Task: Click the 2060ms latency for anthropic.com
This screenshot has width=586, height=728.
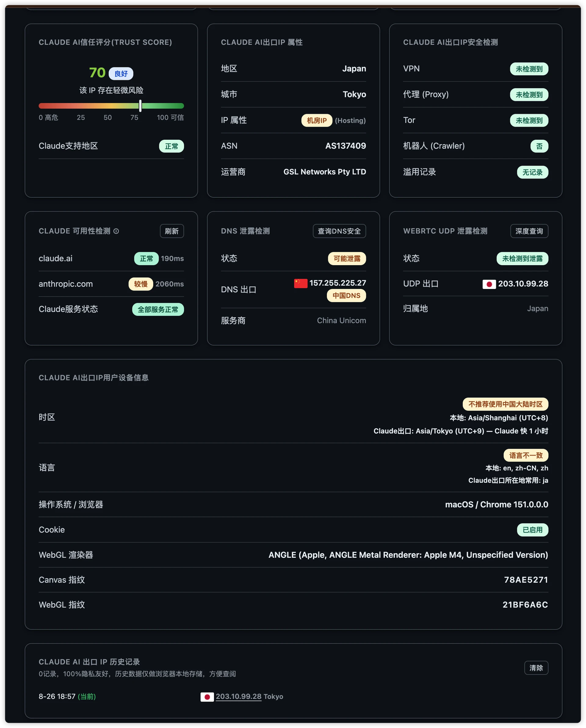Action: (x=170, y=284)
